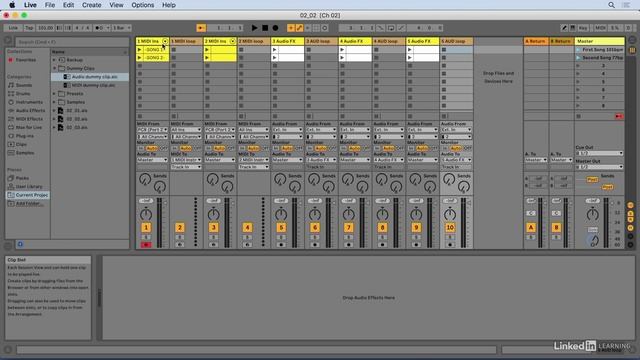Select the MIDI Effects category in browser
640x360 pixels.
[x=29, y=119]
